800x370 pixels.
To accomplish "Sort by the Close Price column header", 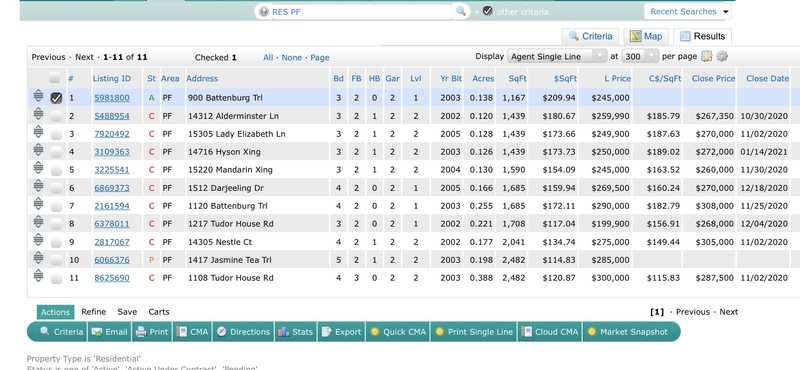I will point(713,79).
